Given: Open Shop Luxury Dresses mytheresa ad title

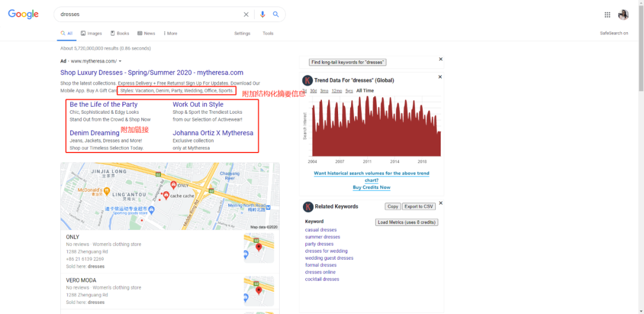Looking at the screenshot, I should pyautogui.click(x=151, y=73).
